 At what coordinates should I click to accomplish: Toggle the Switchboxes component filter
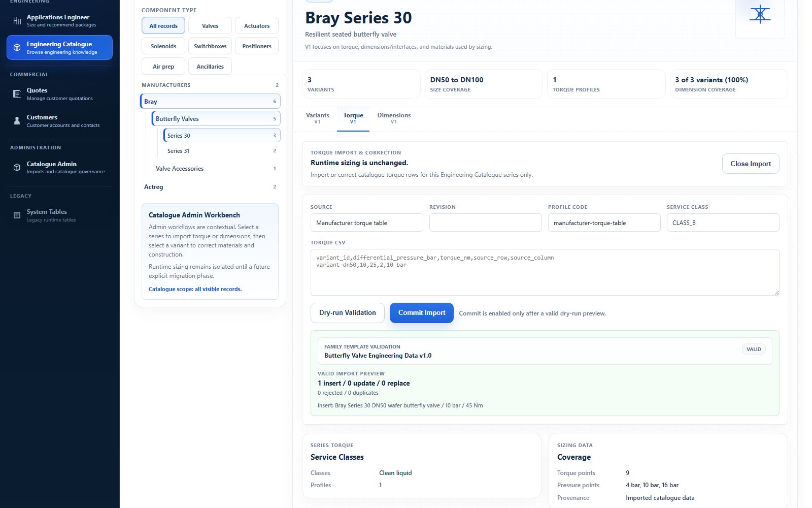(x=210, y=46)
